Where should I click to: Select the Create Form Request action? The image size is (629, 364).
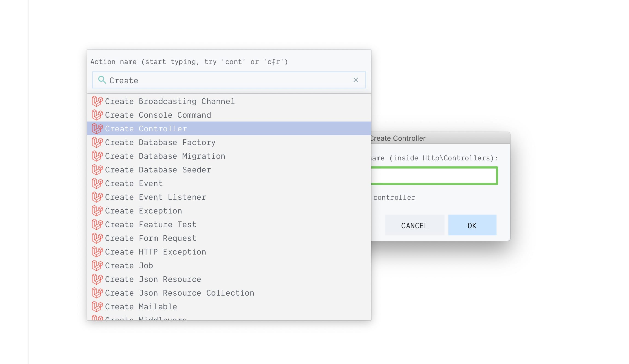(151, 238)
